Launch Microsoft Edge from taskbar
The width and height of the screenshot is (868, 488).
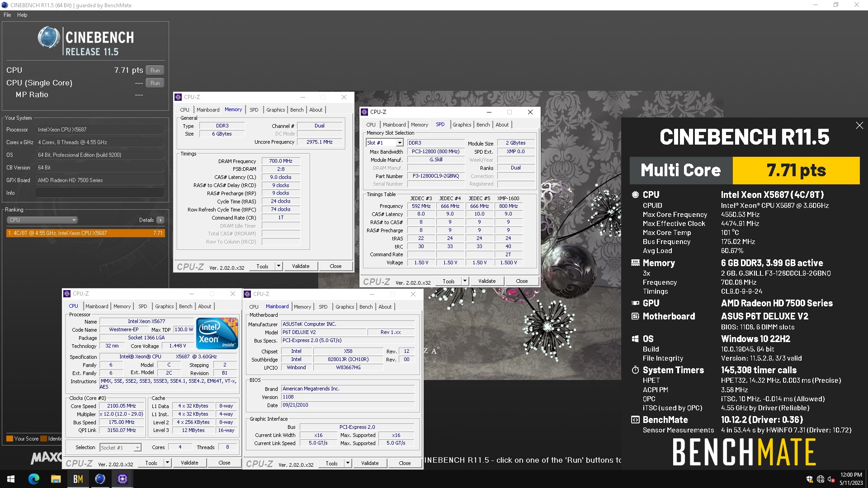pos(34,479)
